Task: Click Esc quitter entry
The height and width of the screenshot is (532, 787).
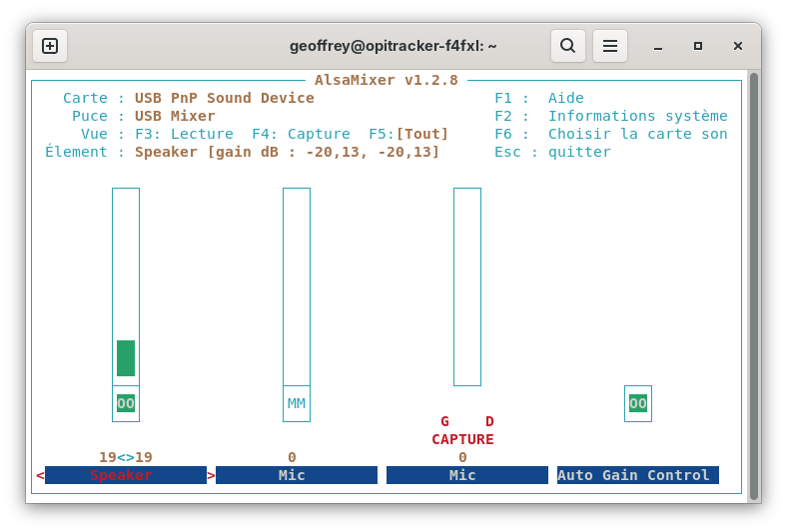Action: tap(552, 152)
